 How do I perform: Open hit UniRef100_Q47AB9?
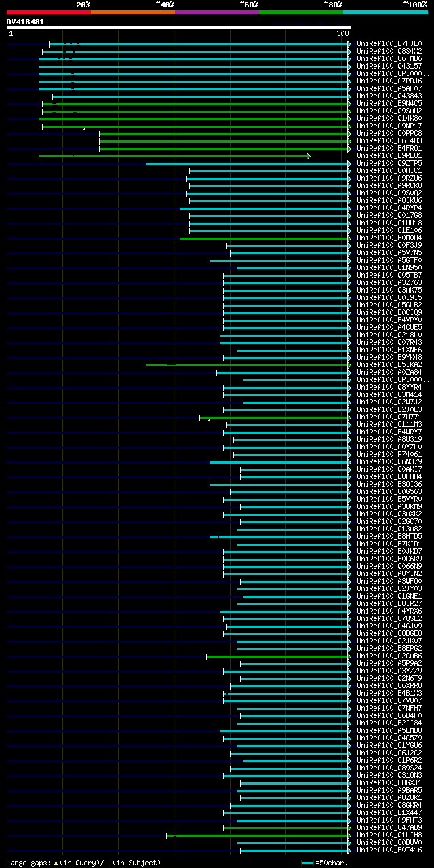[389, 828]
